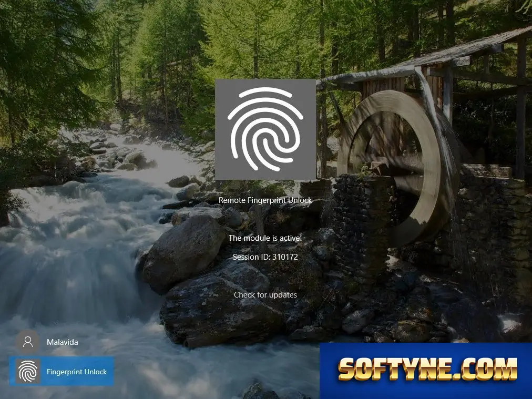Click the word updates in update link
532x399 pixels.
[283, 295]
